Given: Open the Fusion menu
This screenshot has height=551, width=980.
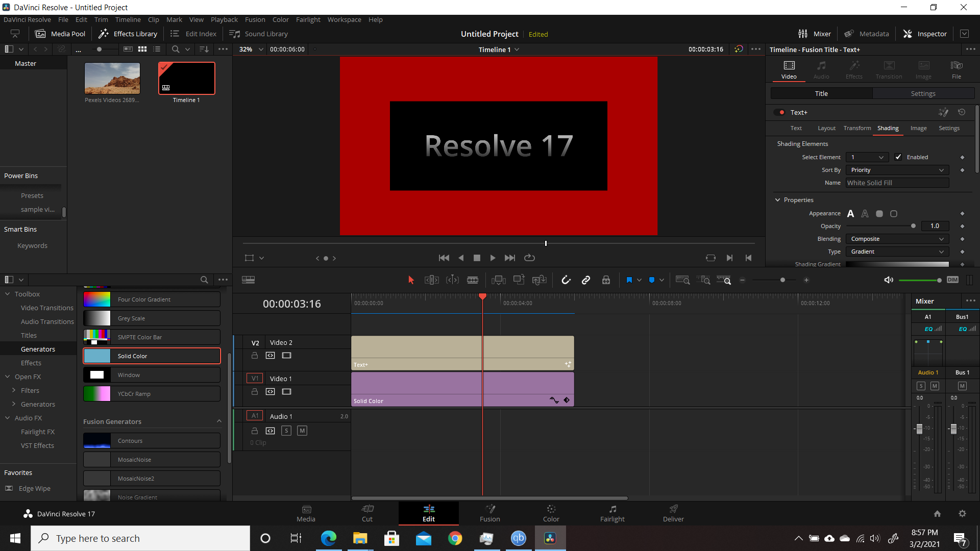Looking at the screenshot, I should point(255,19).
